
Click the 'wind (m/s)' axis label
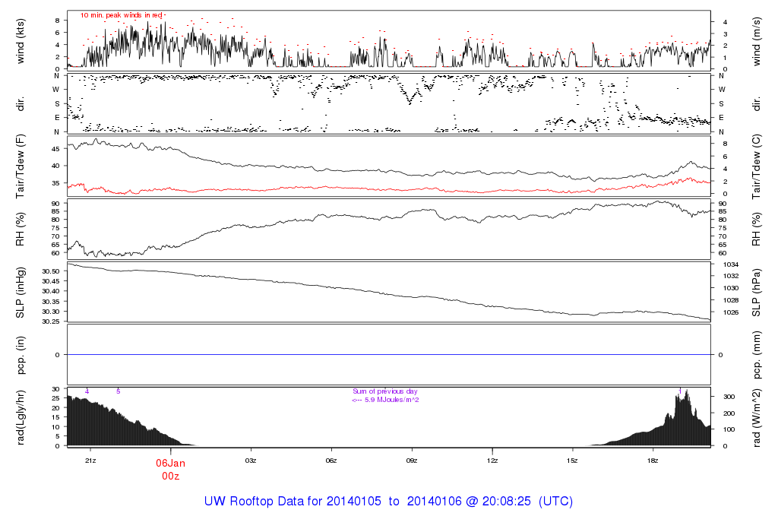click(x=757, y=40)
